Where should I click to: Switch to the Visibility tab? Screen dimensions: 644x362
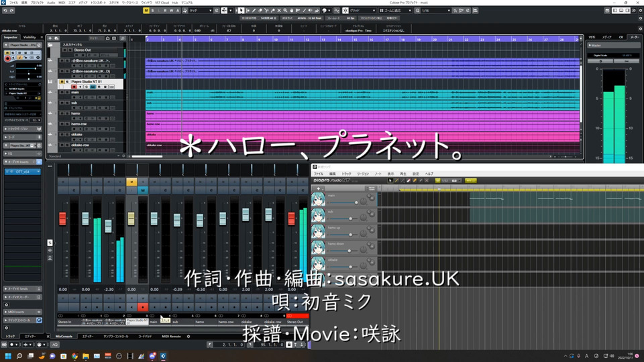(x=30, y=37)
